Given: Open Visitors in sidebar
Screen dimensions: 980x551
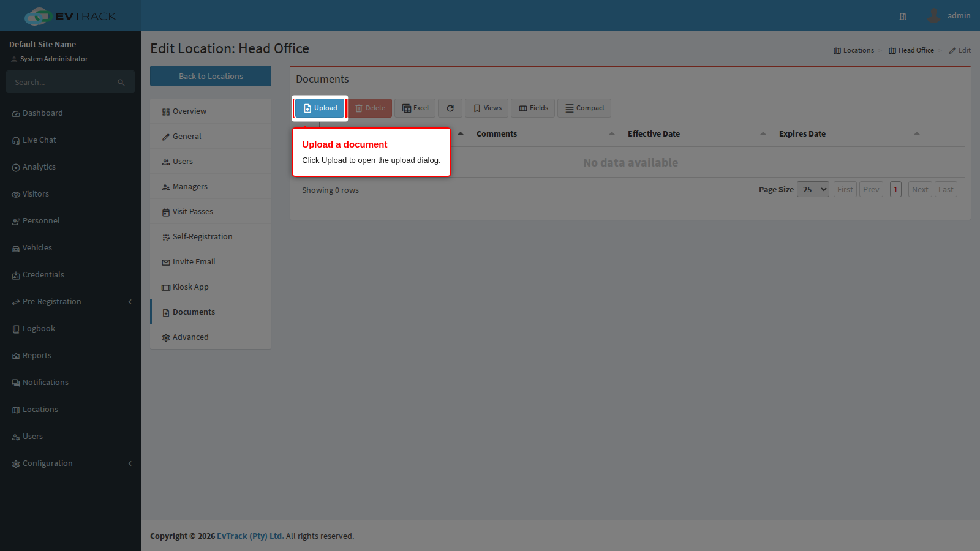Looking at the screenshot, I should 70,194.
